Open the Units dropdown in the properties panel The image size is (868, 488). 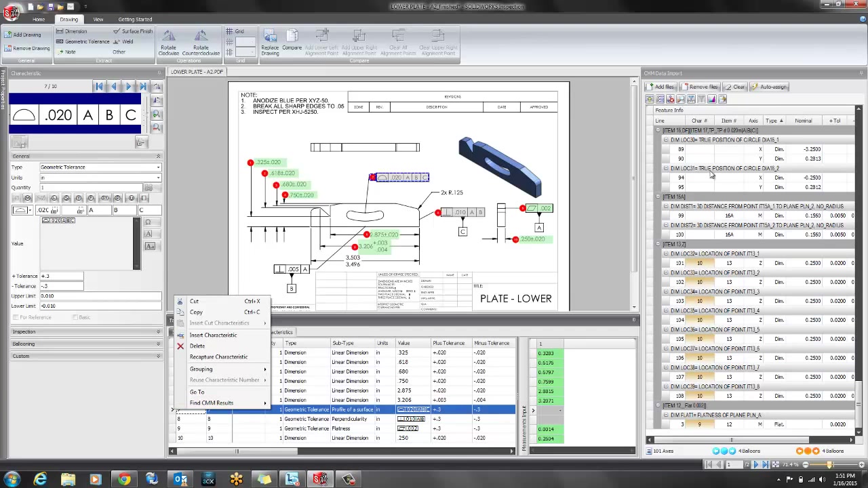click(x=157, y=178)
